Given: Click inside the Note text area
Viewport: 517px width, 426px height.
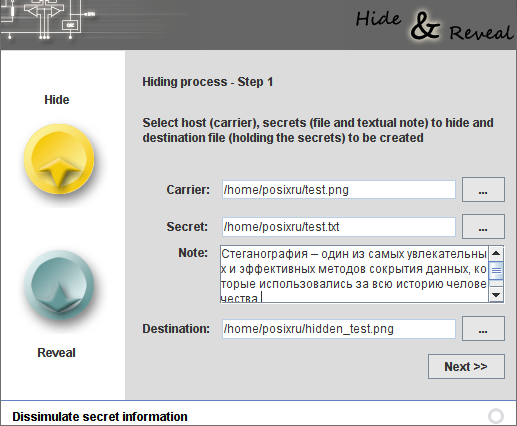Looking at the screenshot, I should 354,274.
